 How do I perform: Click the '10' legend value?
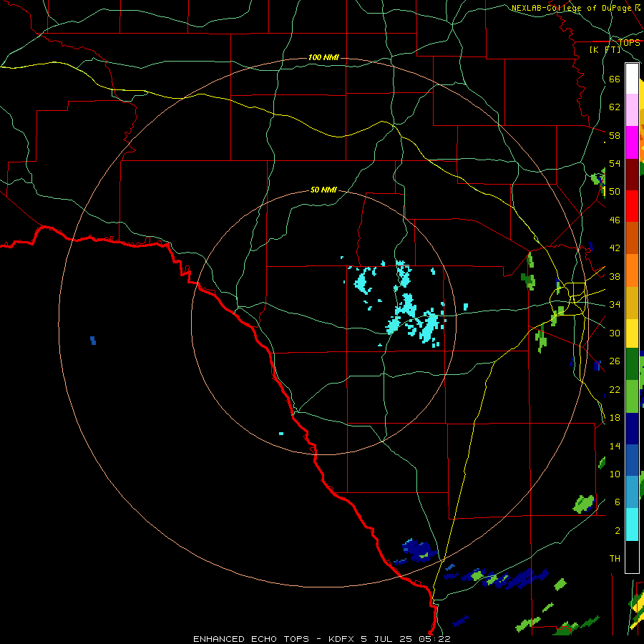[x=615, y=474]
